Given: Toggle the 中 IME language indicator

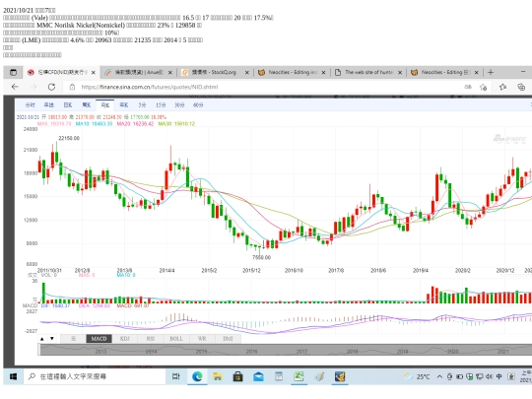Looking at the screenshot, I should 499,376.
